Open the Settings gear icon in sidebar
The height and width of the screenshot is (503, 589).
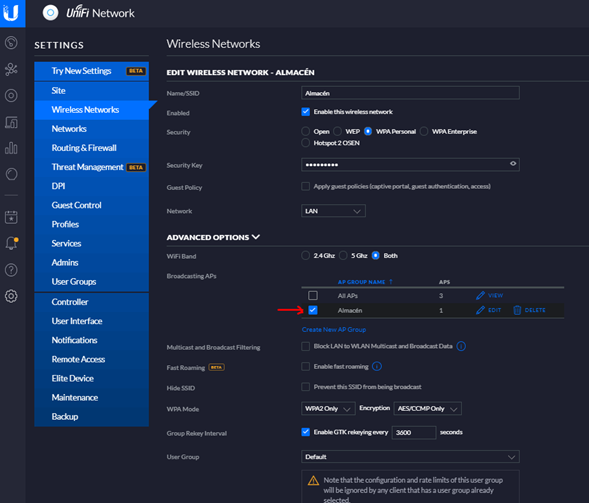11,296
